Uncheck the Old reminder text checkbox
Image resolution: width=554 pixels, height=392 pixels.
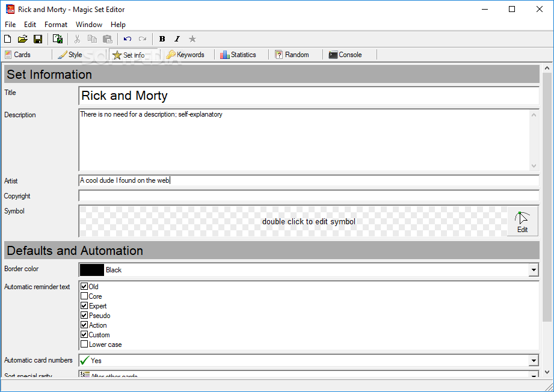[x=84, y=286]
